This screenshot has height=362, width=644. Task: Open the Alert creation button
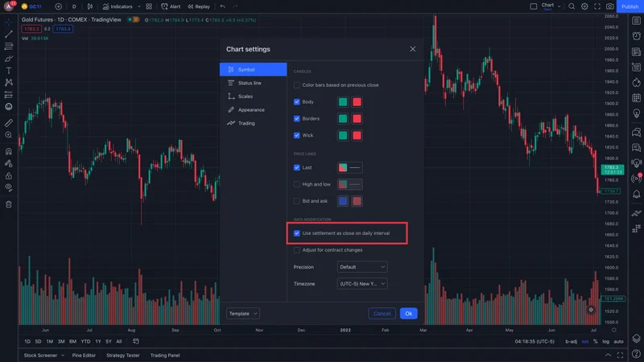point(171,6)
